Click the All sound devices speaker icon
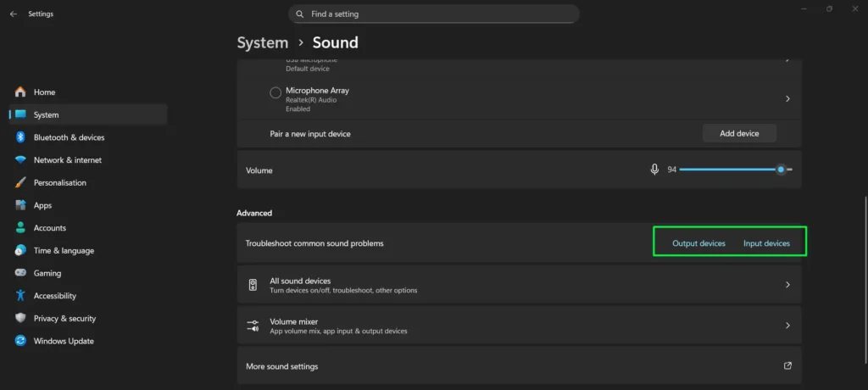868x390 pixels. (x=253, y=285)
